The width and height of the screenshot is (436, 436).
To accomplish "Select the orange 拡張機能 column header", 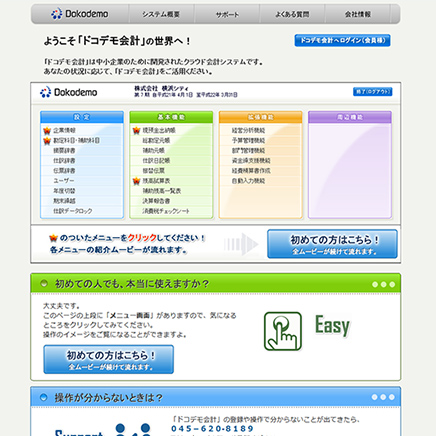I will click(x=261, y=117).
